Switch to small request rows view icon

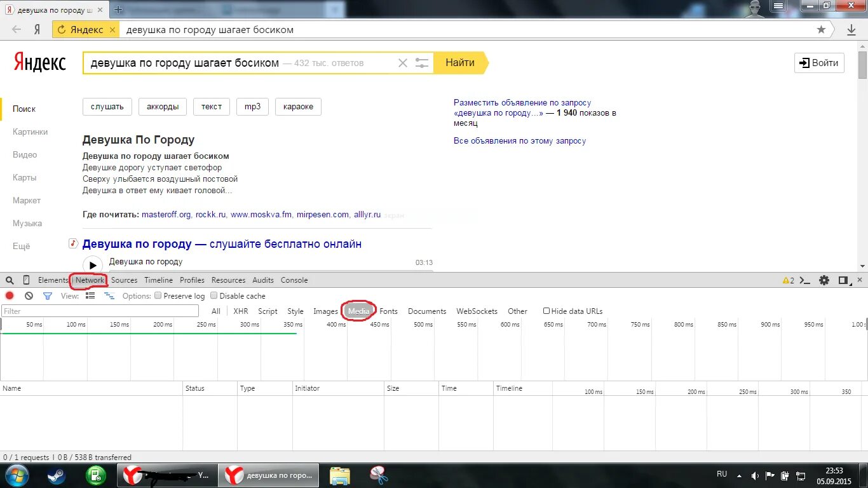(x=109, y=296)
